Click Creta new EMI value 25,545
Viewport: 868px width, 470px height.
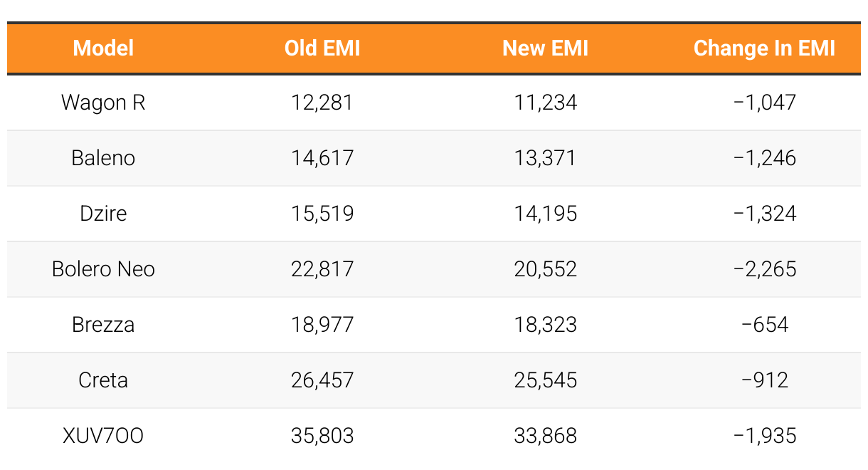coord(546,380)
